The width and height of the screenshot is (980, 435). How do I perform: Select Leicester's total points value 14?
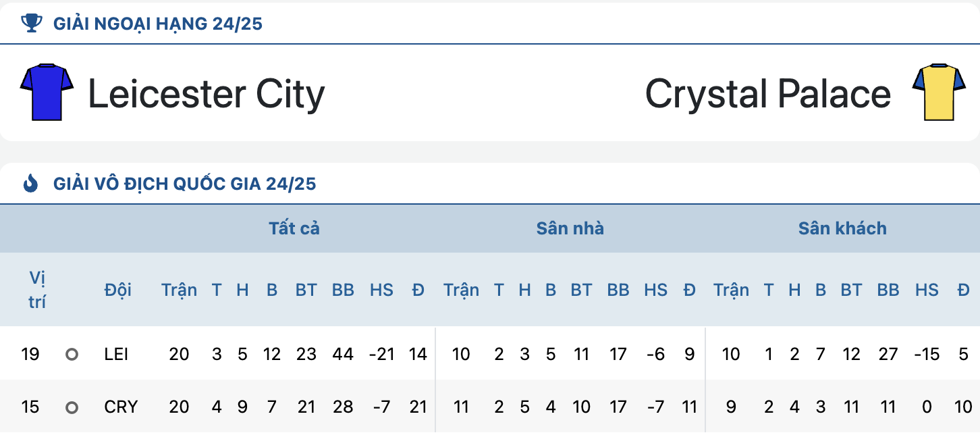tap(418, 354)
